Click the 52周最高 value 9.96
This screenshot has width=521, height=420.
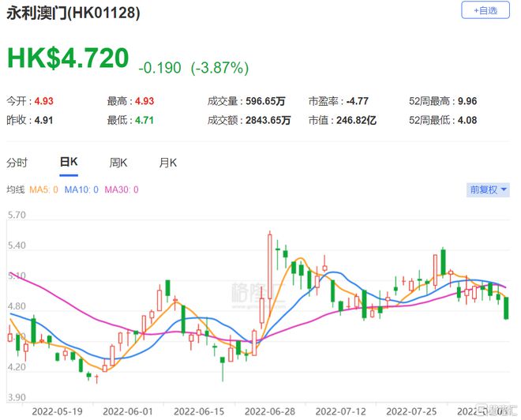click(467, 101)
